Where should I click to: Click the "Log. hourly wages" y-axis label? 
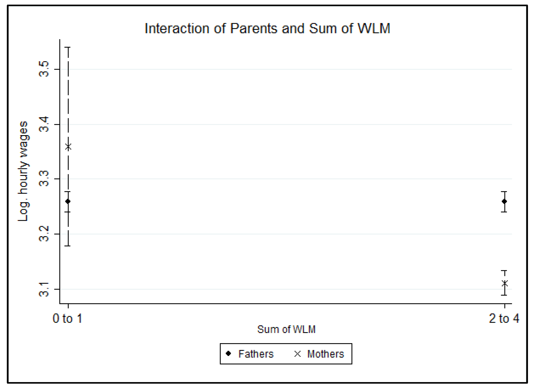[23, 171]
